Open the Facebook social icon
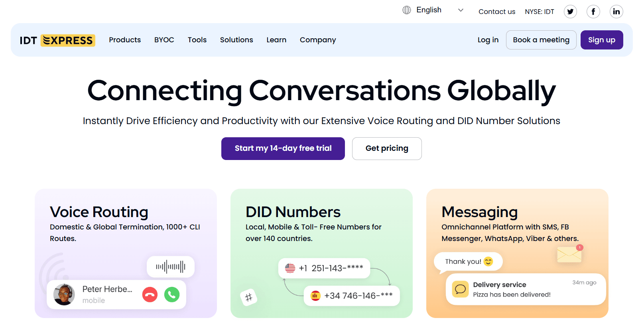The width and height of the screenshot is (644, 326). (593, 12)
